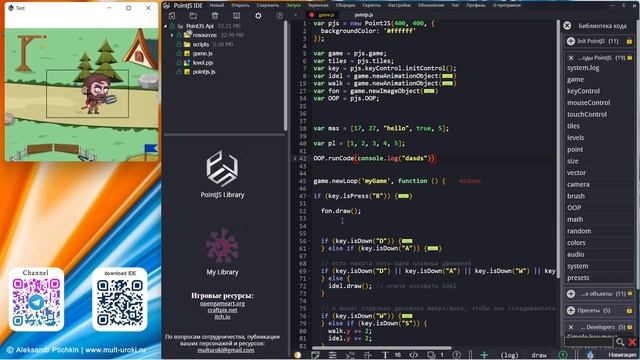The image size is (640, 360).
Task: Open level.pjs in project tree
Action: click(x=203, y=62)
